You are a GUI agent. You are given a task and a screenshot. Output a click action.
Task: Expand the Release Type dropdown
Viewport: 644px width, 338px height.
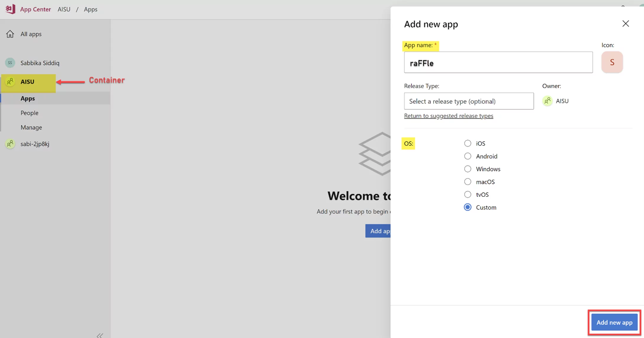(x=469, y=101)
